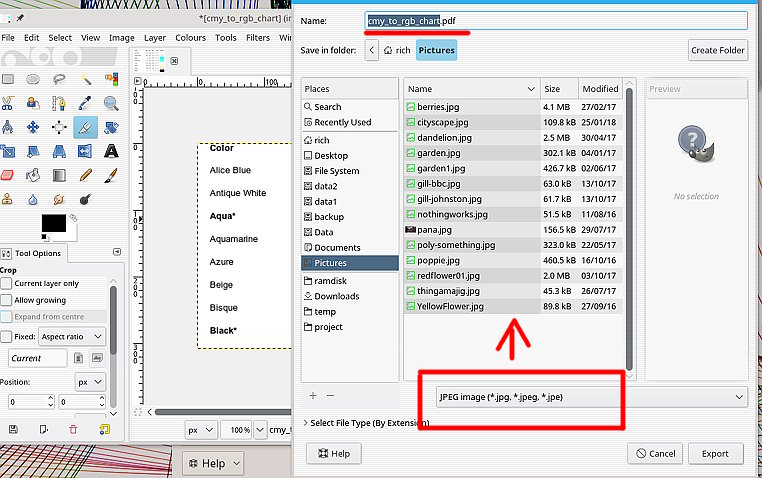Open the Position unit px dropdown
762x478 pixels.
(x=90, y=382)
